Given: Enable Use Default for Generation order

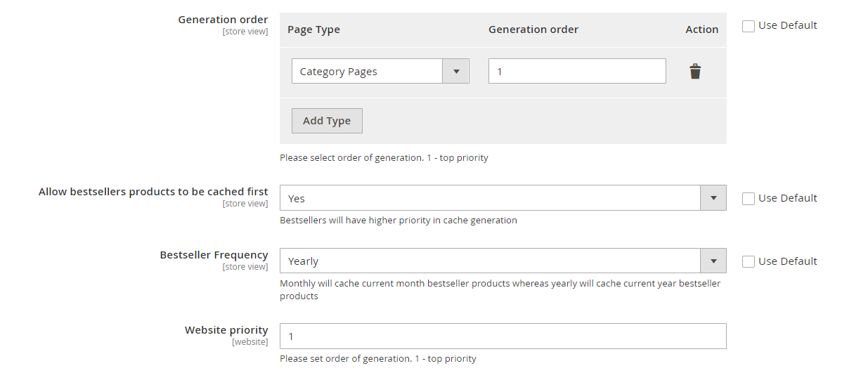Looking at the screenshot, I should pos(749,26).
